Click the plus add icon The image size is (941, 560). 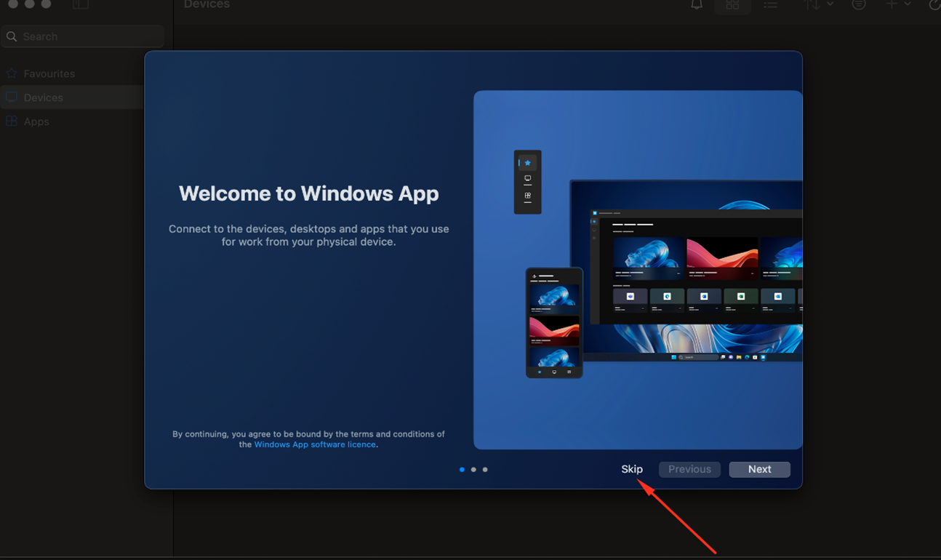892,4
